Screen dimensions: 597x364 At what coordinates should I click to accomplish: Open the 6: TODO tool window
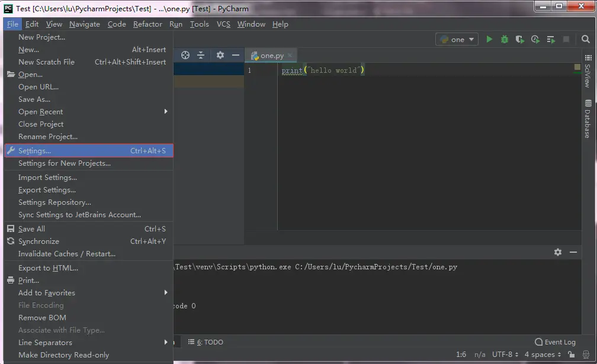(206, 342)
